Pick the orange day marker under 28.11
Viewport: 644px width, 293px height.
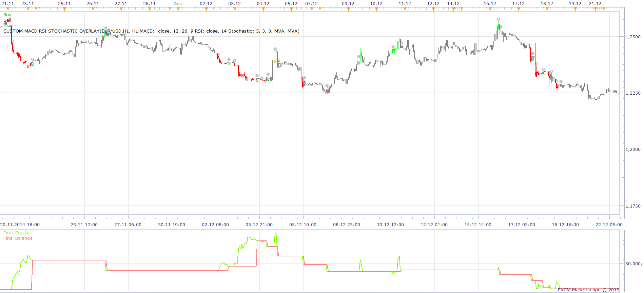[150, 9]
